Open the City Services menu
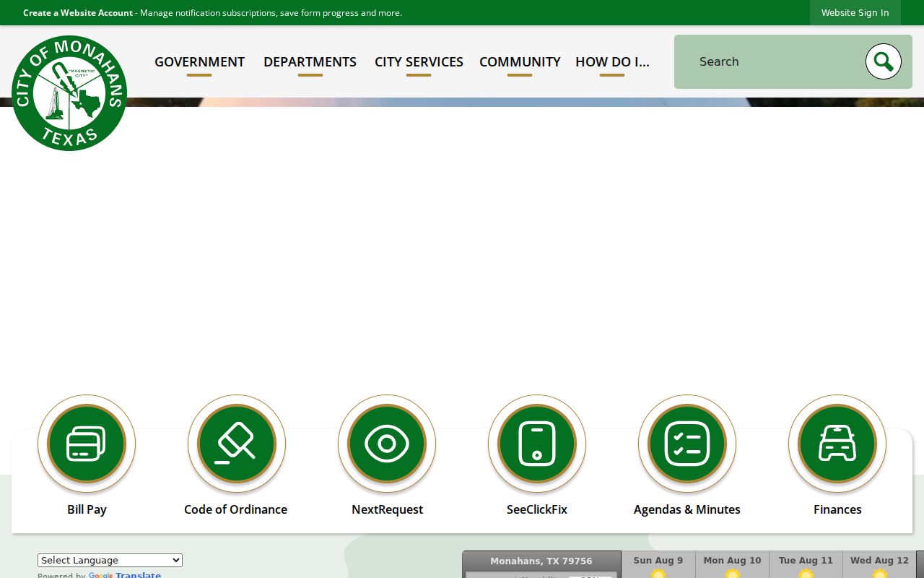This screenshot has width=924, height=578. point(419,62)
